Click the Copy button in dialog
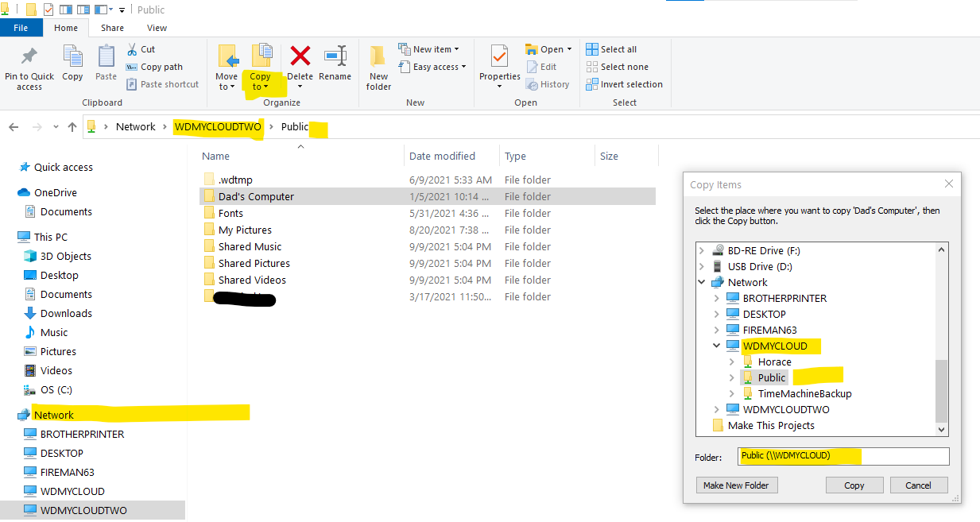The height and width of the screenshot is (522, 980). coord(854,485)
